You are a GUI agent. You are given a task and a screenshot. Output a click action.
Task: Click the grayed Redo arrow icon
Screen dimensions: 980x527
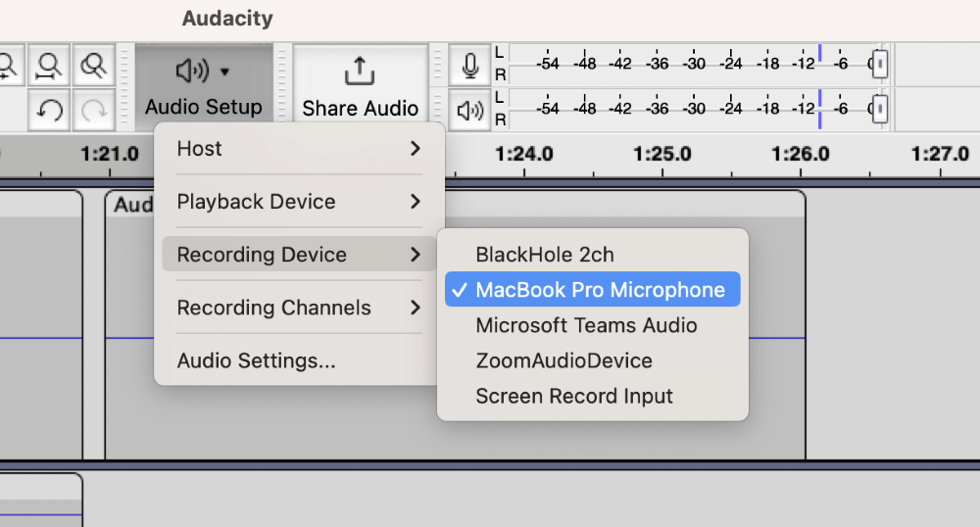[x=94, y=111]
